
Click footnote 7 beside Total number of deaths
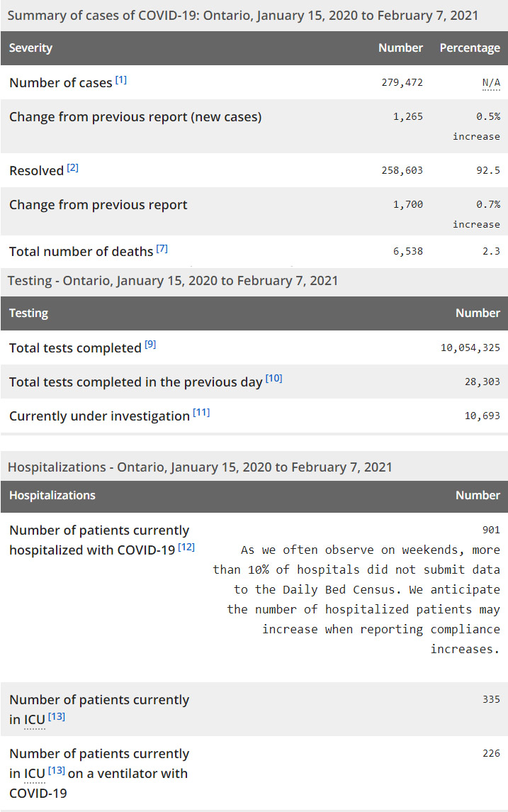[x=162, y=249]
